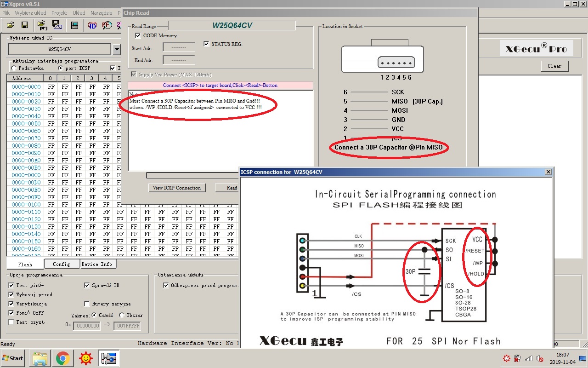Toggle Odbezpiecz przed program. checkbox
The width and height of the screenshot is (588, 368).
tap(166, 285)
